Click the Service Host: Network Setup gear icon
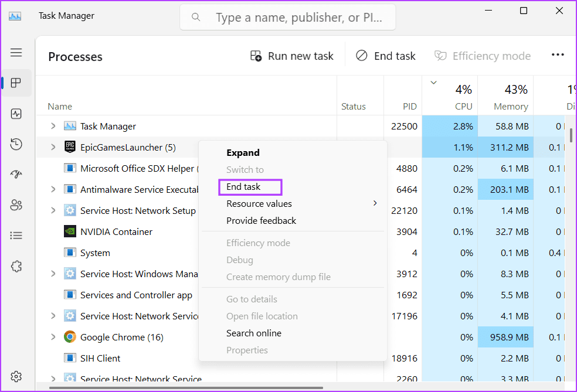The height and width of the screenshot is (392, 577). (70, 210)
